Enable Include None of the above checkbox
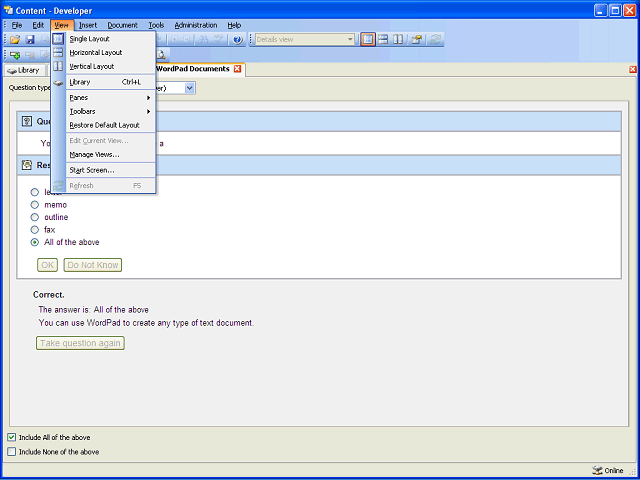 click(12, 452)
